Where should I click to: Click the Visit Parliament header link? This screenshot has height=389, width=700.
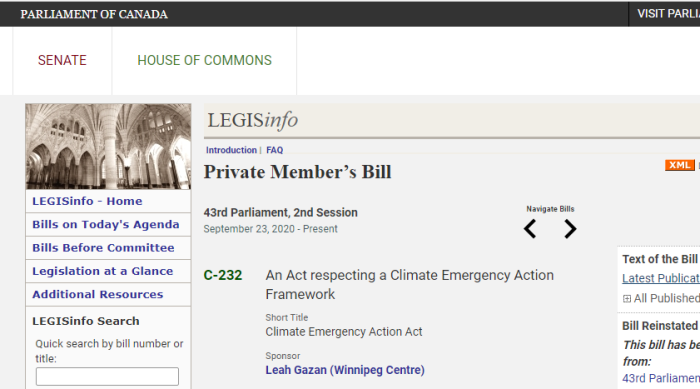tap(668, 14)
